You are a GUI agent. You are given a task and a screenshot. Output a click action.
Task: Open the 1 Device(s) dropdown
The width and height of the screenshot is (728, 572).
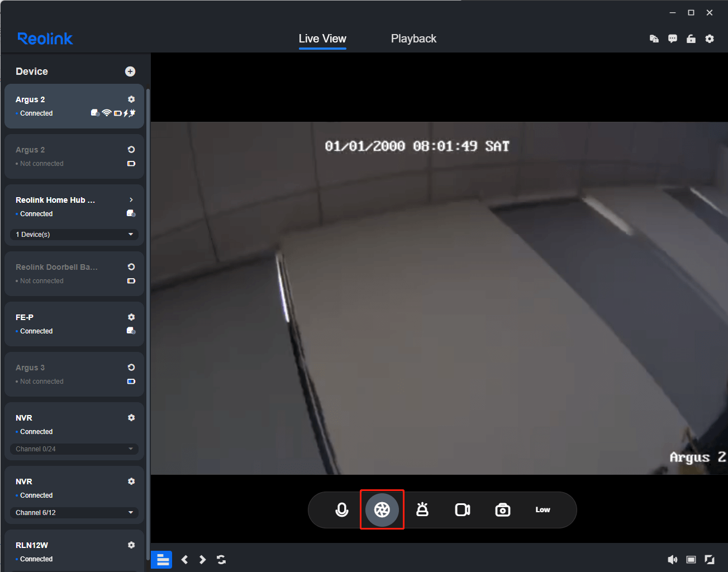[x=74, y=235]
